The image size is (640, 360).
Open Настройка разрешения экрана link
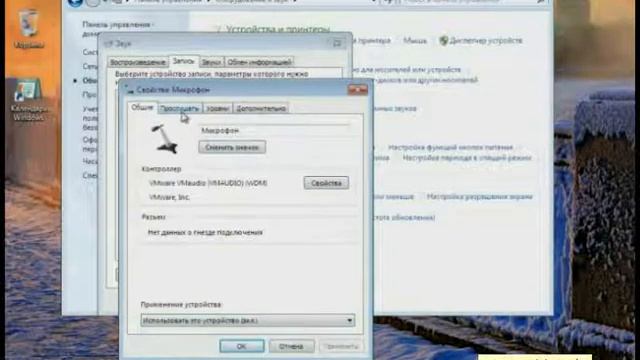(x=480, y=197)
